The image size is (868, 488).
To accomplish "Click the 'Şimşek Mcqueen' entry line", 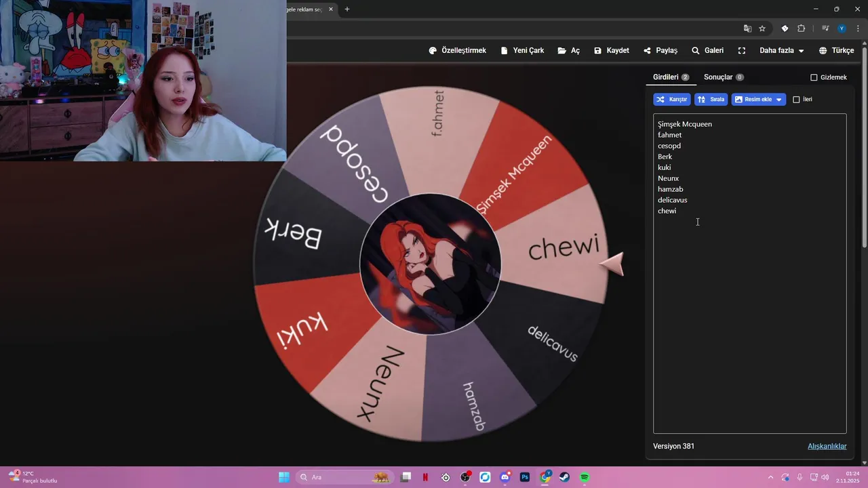I will click(x=685, y=124).
